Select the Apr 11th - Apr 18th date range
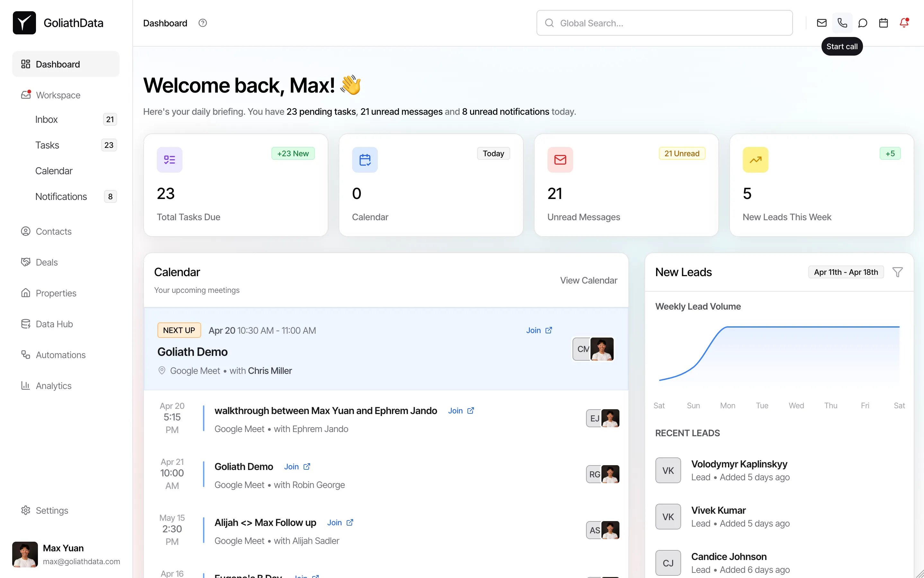Image resolution: width=924 pixels, height=578 pixels. tap(846, 272)
